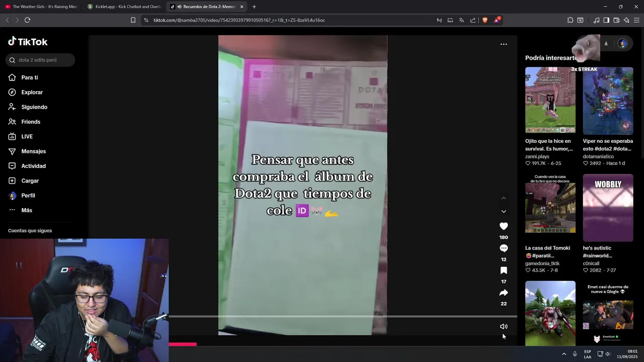Switch to the Kicklet.app tab
Image resolution: width=644 pixels, height=362 pixels.
pyautogui.click(x=124, y=7)
